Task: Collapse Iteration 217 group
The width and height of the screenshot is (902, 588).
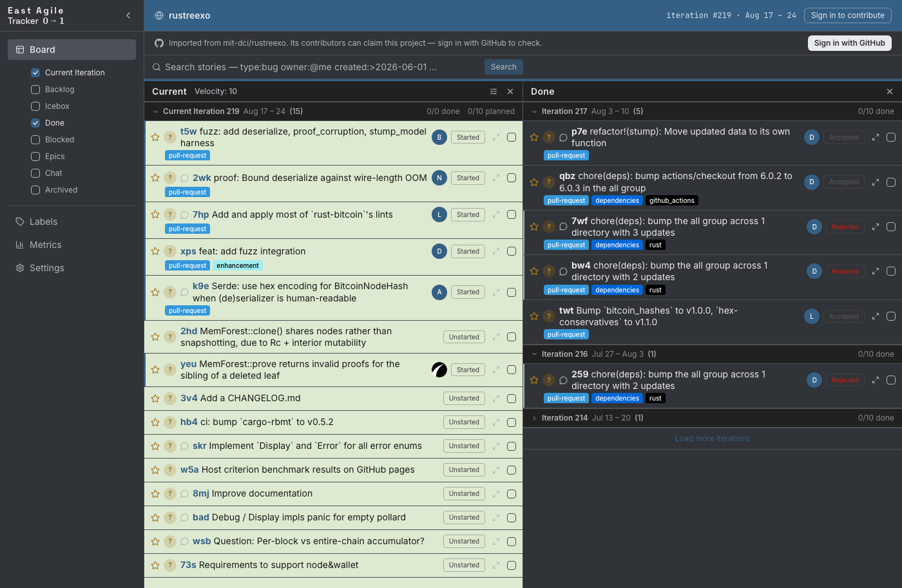Action: click(x=534, y=111)
